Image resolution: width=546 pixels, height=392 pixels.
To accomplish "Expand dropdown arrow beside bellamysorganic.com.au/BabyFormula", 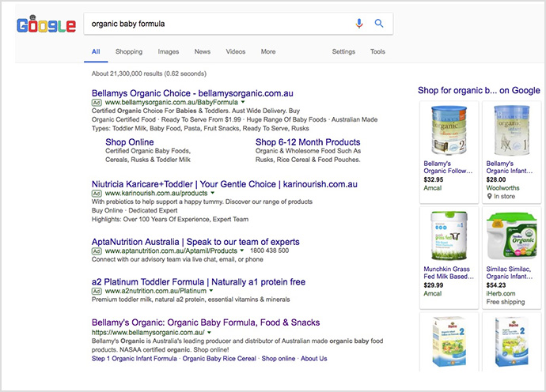I will coord(243,102).
